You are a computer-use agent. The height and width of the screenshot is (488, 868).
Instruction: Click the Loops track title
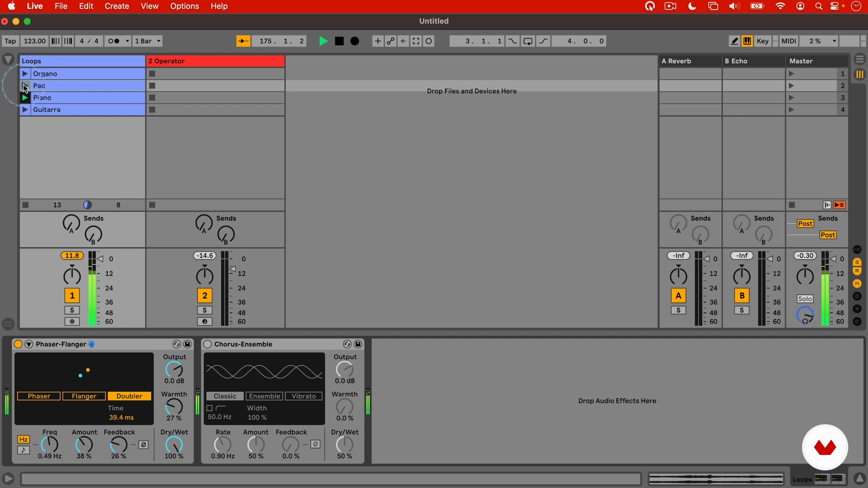[x=82, y=61]
